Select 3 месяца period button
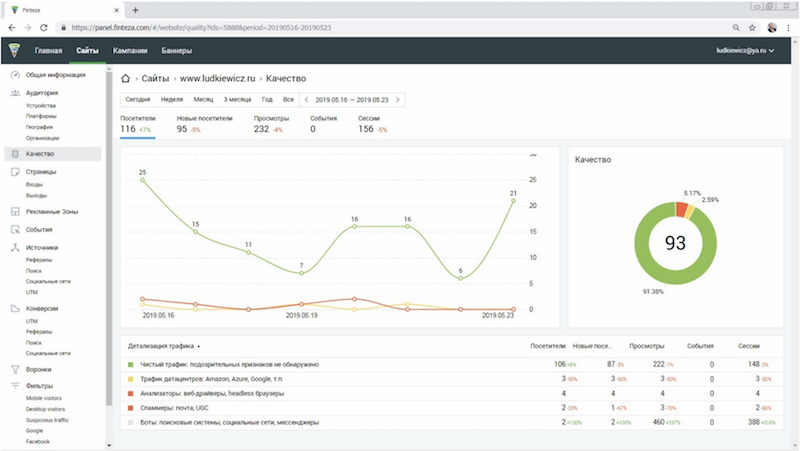Image resolution: width=800 pixels, height=451 pixels. 237,100
